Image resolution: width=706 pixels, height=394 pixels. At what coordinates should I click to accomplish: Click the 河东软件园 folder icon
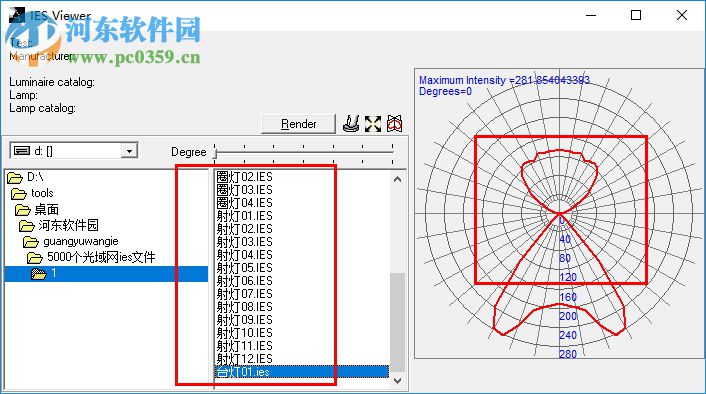tap(27, 226)
